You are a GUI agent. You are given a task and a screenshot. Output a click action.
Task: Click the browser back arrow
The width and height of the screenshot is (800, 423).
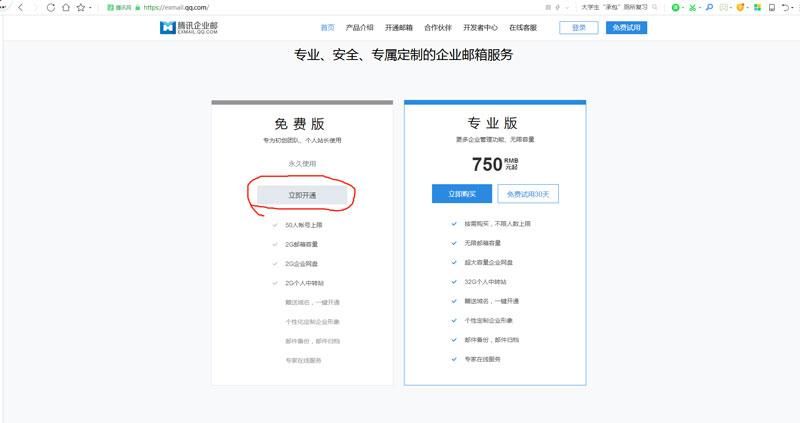[20, 8]
